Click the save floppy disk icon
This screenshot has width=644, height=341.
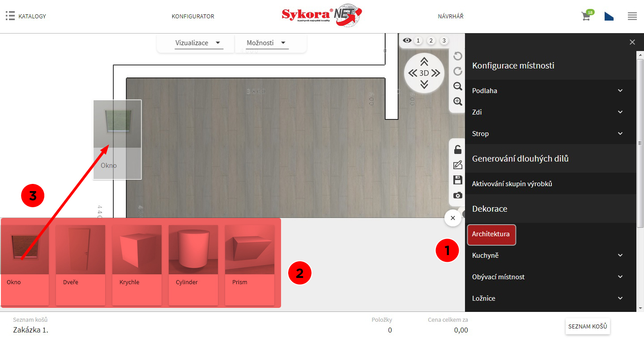457,180
